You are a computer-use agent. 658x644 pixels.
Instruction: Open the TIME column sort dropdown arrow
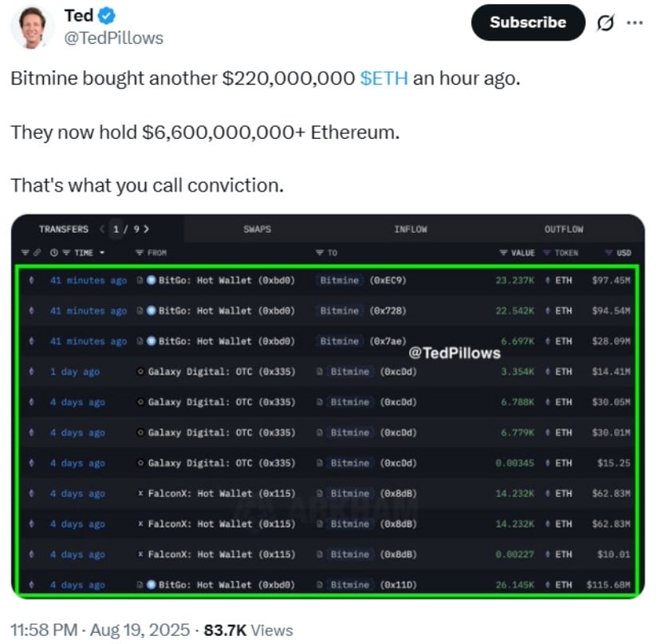click(102, 253)
